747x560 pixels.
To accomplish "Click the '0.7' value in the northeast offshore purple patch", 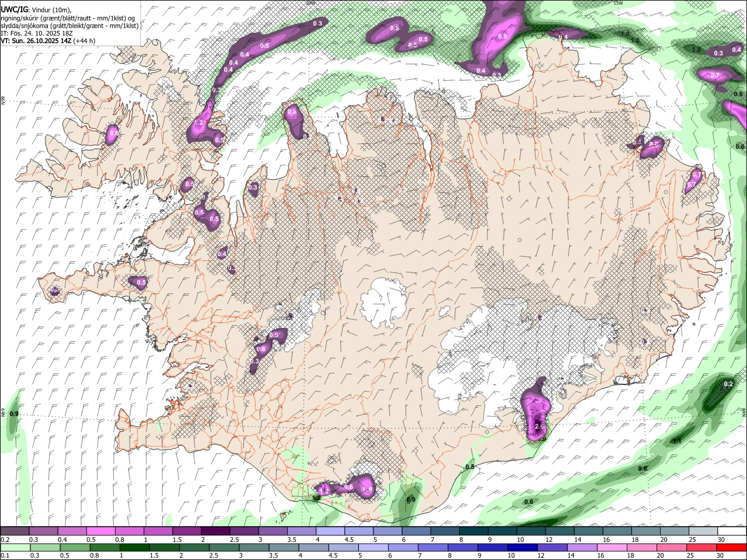I will pyautogui.click(x=715, y=75).
